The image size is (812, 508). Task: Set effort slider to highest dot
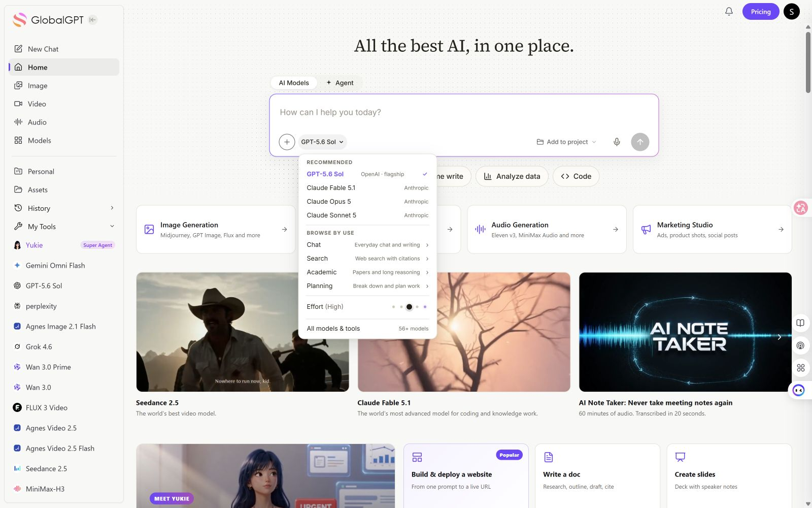425,307
